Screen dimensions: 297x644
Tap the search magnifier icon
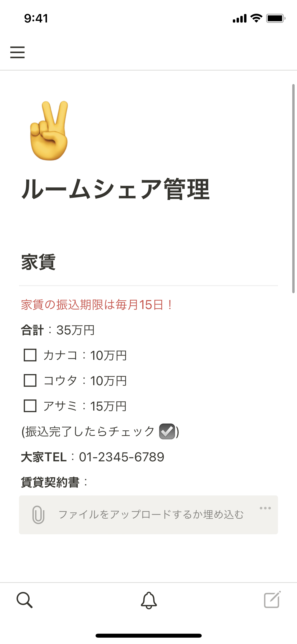[25, 600]
